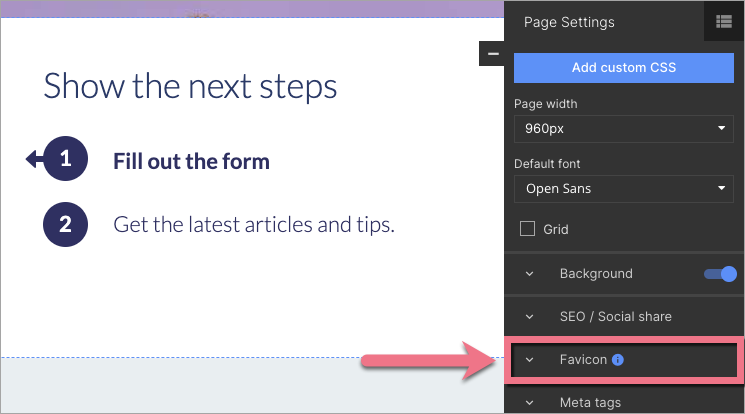
Task: Select 'Get the latest articles and tips' text
Action: 254,225
